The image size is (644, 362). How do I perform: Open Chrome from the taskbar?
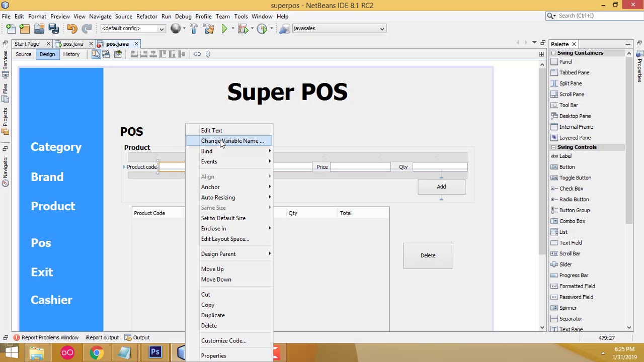96,352
